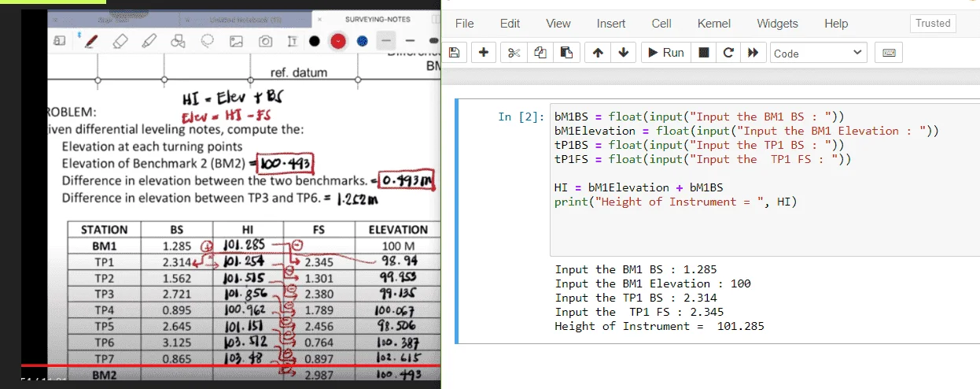Copy selected cells in the Jupyter toolbar
This screenshot has height=389, width=980.
click(540, 53)
